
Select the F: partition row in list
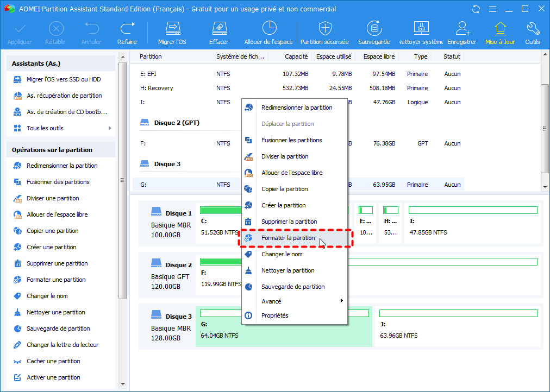click(x=298, y=143)
